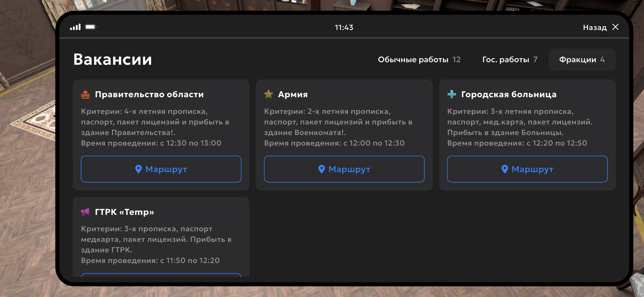Click the government building icon
Image resolution: width=644 pixels, height=297 pixels.
coord(85,94)
